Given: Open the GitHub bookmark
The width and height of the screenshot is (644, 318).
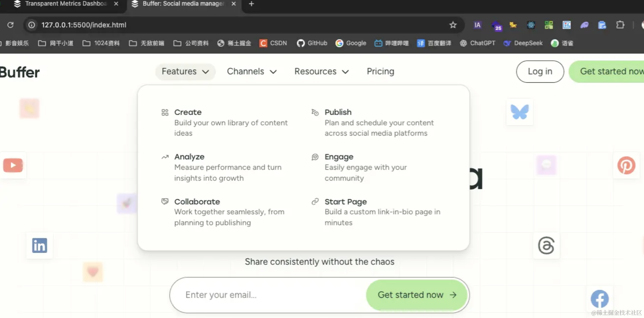Looking at the screenshot, I should [312, 43].
